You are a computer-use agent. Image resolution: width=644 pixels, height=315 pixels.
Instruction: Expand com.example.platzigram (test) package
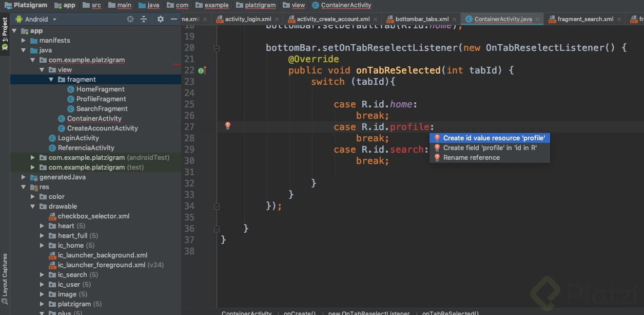[x=33, y=168]
